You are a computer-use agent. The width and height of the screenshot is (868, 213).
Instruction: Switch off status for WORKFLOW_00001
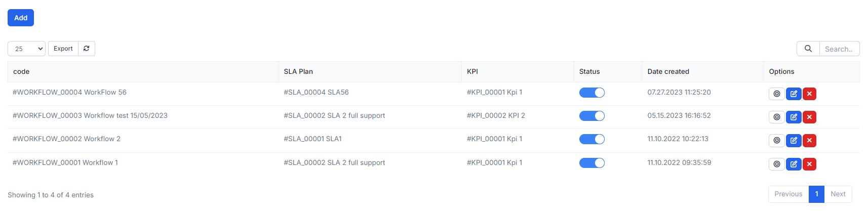point(591,163)
